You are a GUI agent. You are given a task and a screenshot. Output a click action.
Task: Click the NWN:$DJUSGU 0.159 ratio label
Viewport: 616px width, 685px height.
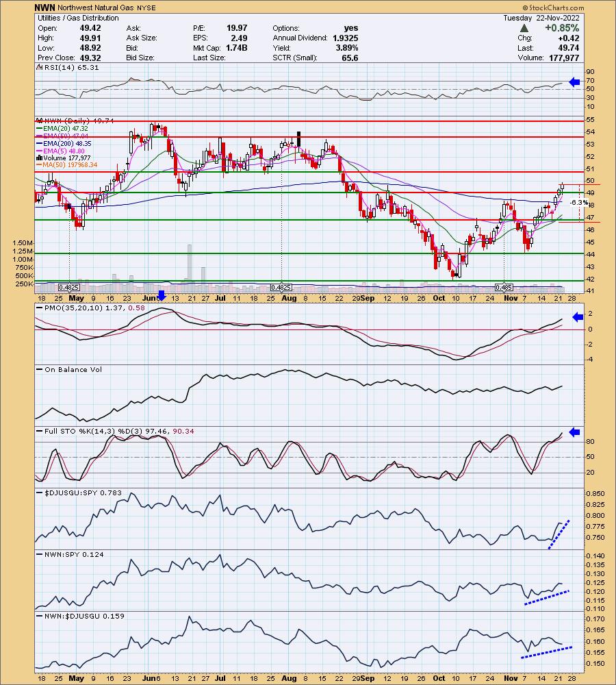[84, 616]
